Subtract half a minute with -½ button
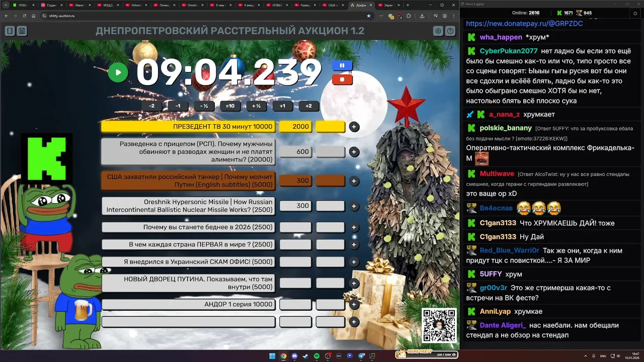Screen dimensions: 644x362 204,106
